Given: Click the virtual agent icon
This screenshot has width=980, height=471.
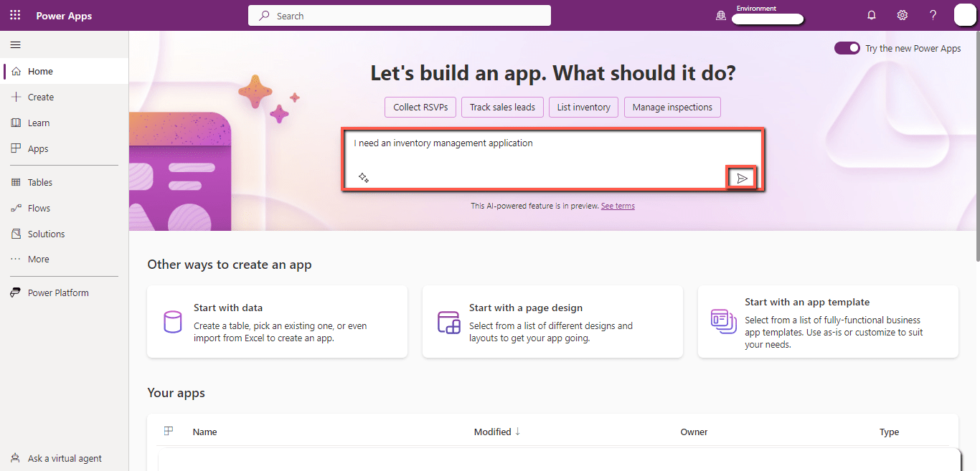Looking at the screenshot, I should pyautogui.click(x=17, y=458).
